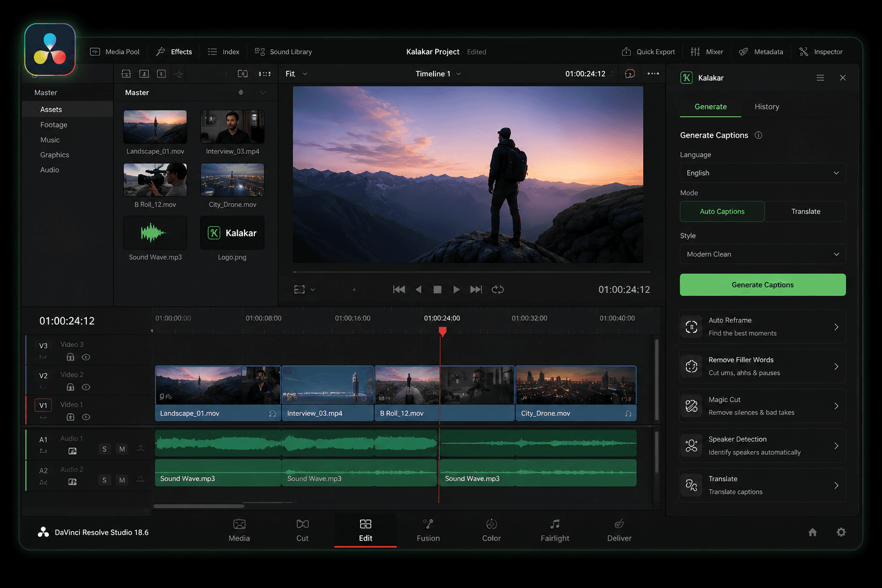Mute the Audio 2 track

pos(122,480)
